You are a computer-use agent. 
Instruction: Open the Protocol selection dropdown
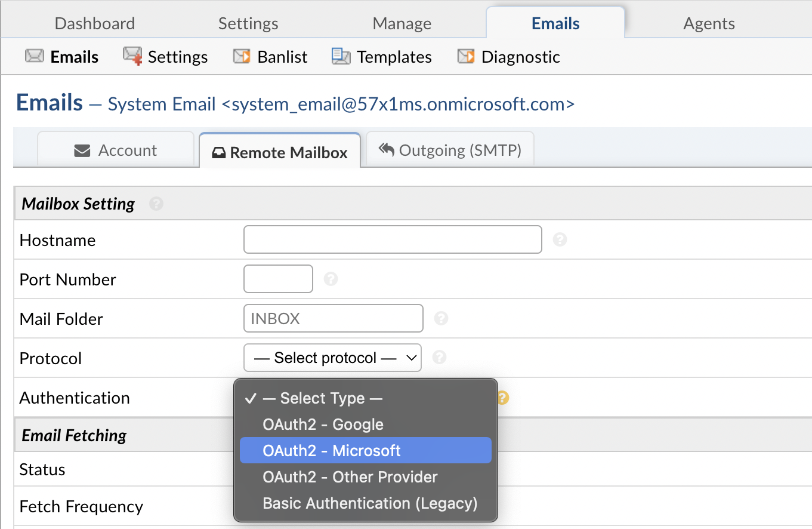tap(332, 357)
